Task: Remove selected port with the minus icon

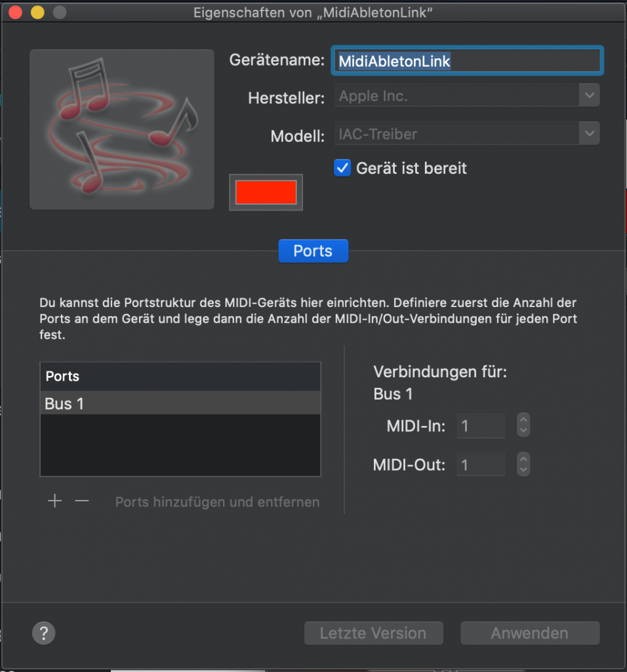Action: coord(82,501)
